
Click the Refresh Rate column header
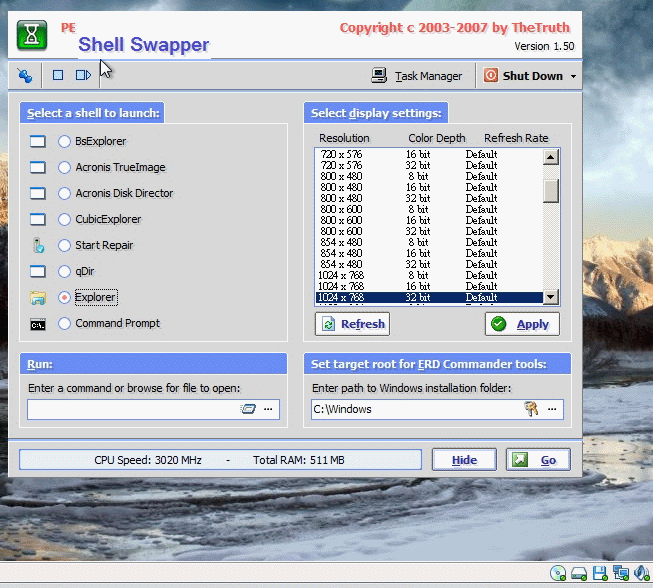(x=516, y=138)
